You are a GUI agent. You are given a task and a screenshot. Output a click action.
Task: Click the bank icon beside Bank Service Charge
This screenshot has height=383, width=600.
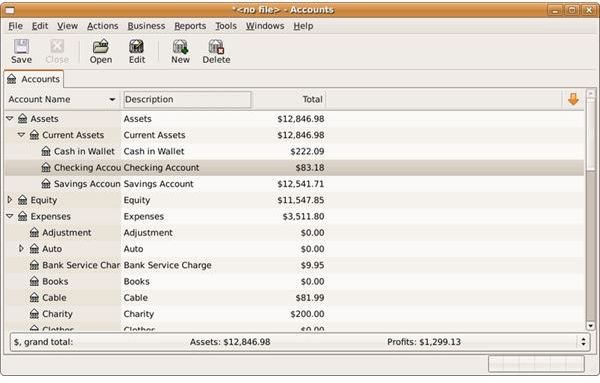(x=34, y=265)
